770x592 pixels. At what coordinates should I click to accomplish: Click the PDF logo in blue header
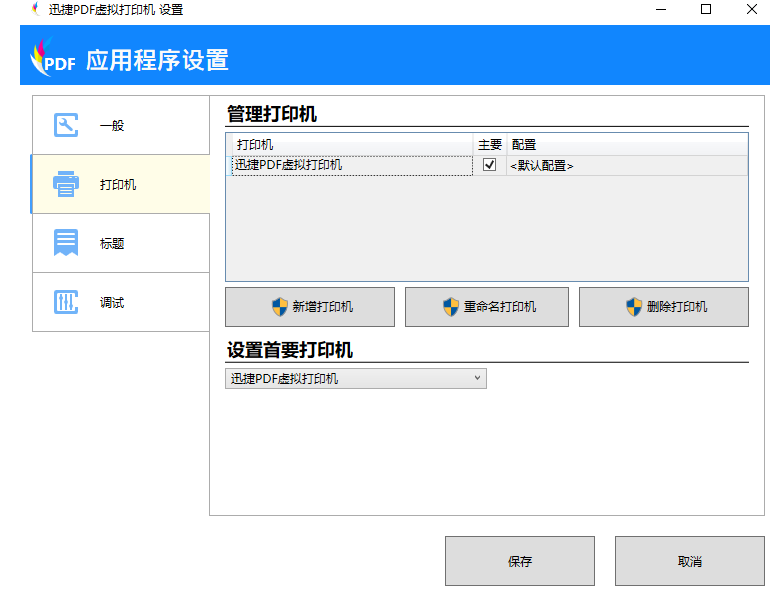[x=53, y=58]
